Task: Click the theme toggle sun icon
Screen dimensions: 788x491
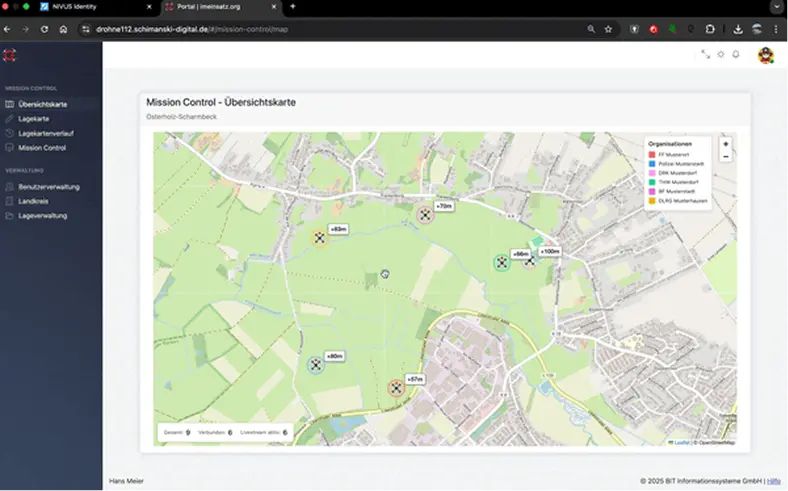Action: (721, 54)
